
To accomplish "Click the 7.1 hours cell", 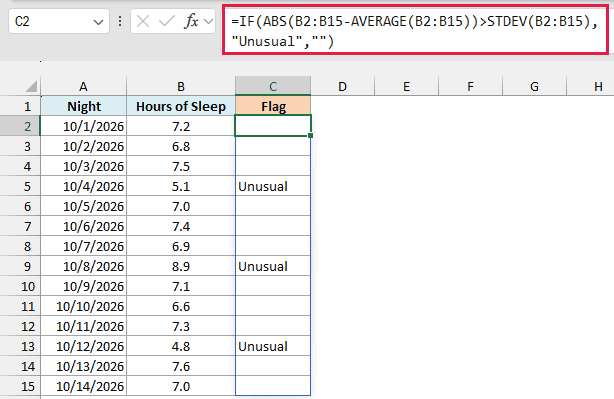I will pos(181,286).
